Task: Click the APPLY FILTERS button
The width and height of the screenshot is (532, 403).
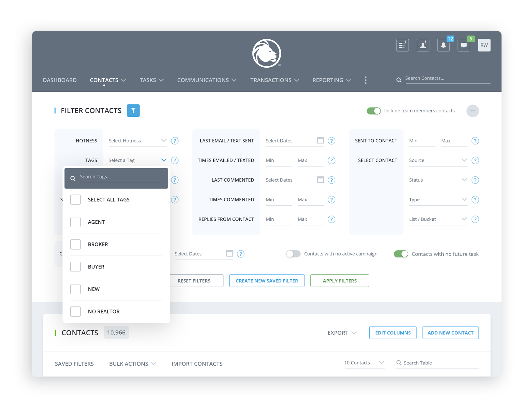Action: [x=340, y=281]
